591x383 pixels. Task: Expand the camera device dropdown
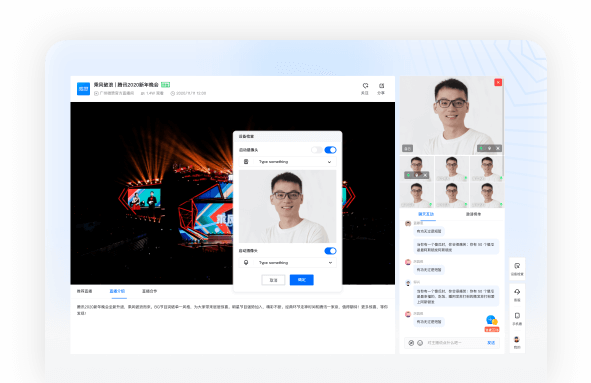click(288, 162)
